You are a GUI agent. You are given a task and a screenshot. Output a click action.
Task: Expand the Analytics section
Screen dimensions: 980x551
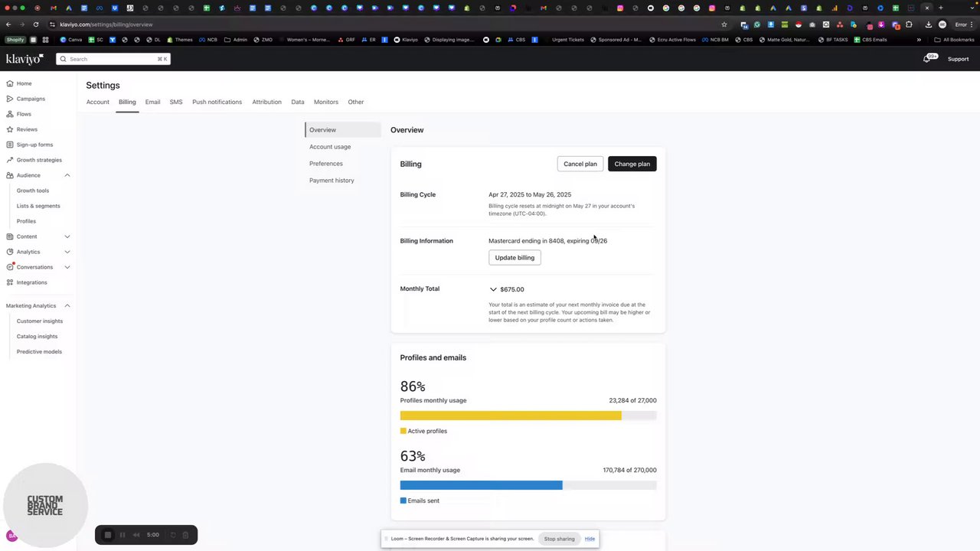point(67,252)
